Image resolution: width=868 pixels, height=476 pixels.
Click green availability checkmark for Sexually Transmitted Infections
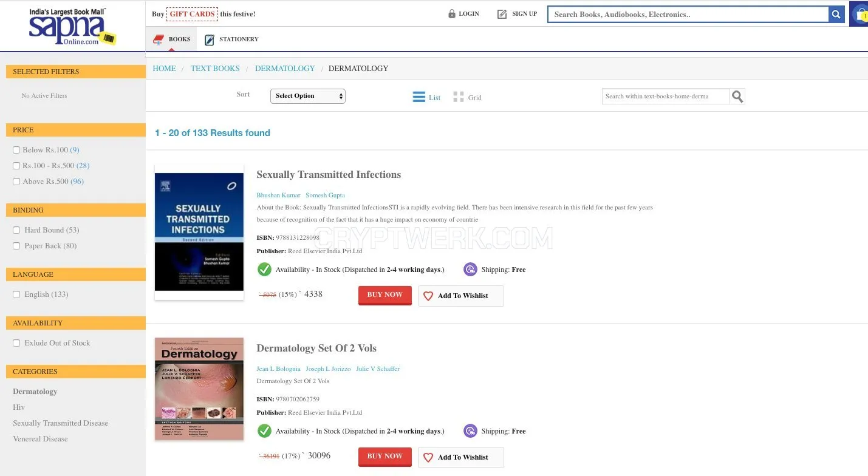[x=264, y=270]
